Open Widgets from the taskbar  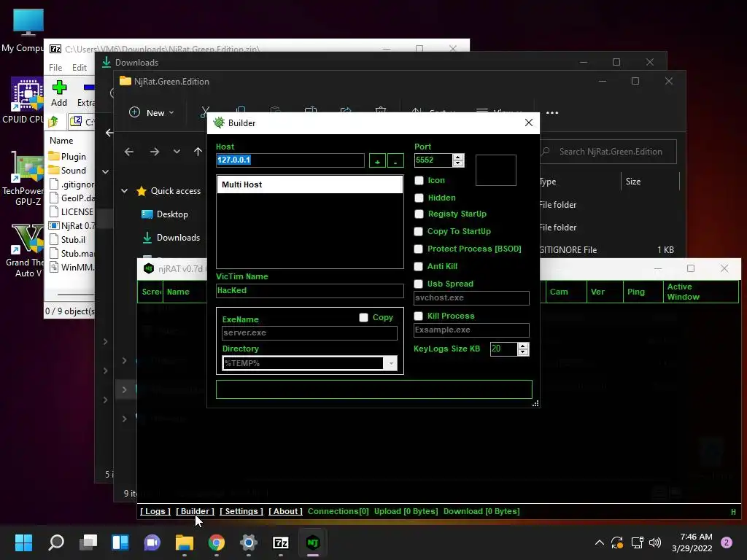point(120,542)
